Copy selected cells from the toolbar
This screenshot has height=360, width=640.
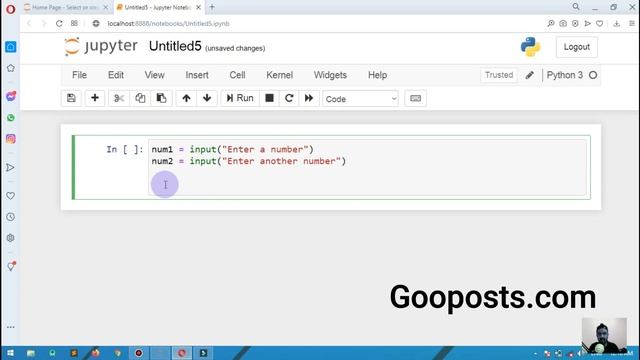[140, 98]
